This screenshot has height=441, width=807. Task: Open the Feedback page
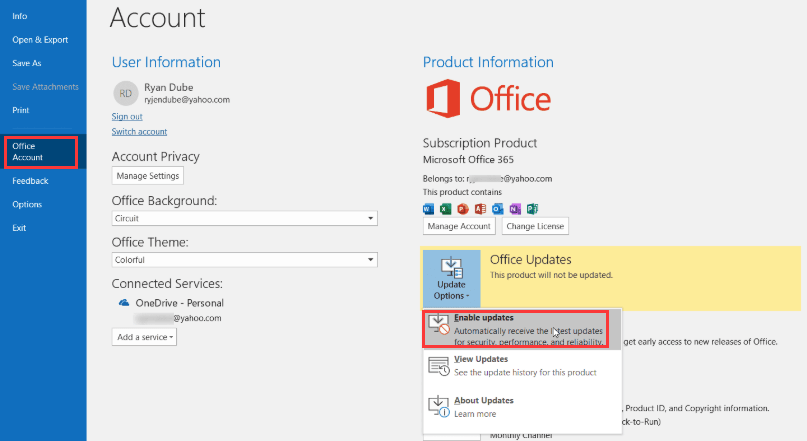coord(30,181)
